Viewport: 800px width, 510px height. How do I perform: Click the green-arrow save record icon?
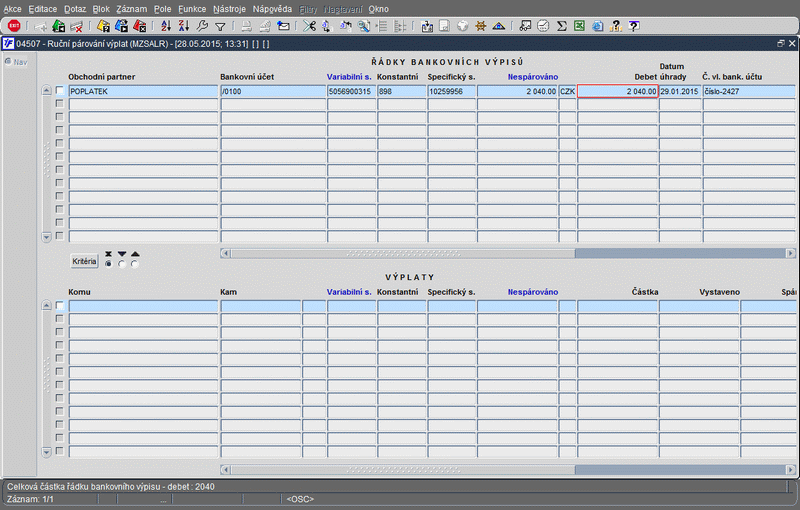(x=58, y=26)
